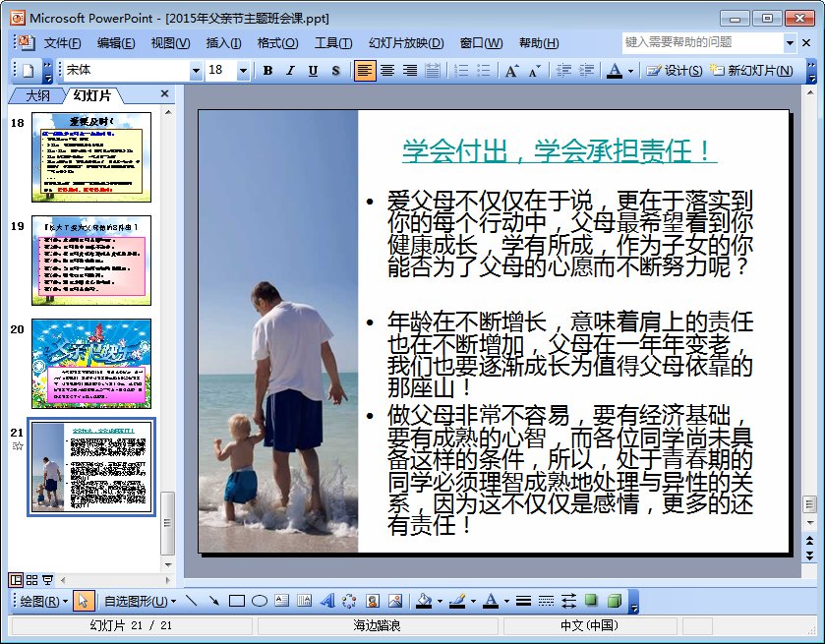Open the 文件(F) menu

click(62, 43)
